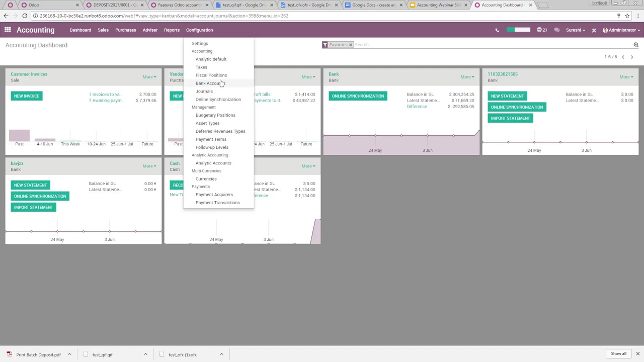Click New Statement on 110323021505 card

pyautogui.click(x=507, y=96)
